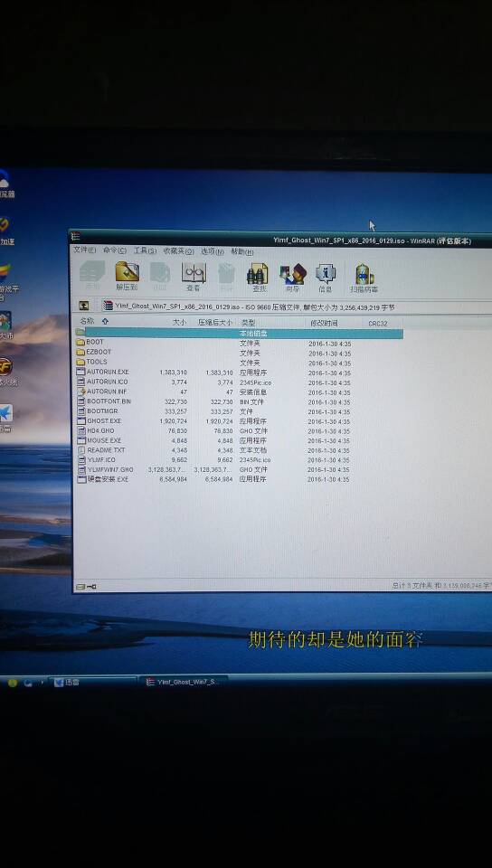
Task: Select the BOOT folder icon
Action: (80, 342)
